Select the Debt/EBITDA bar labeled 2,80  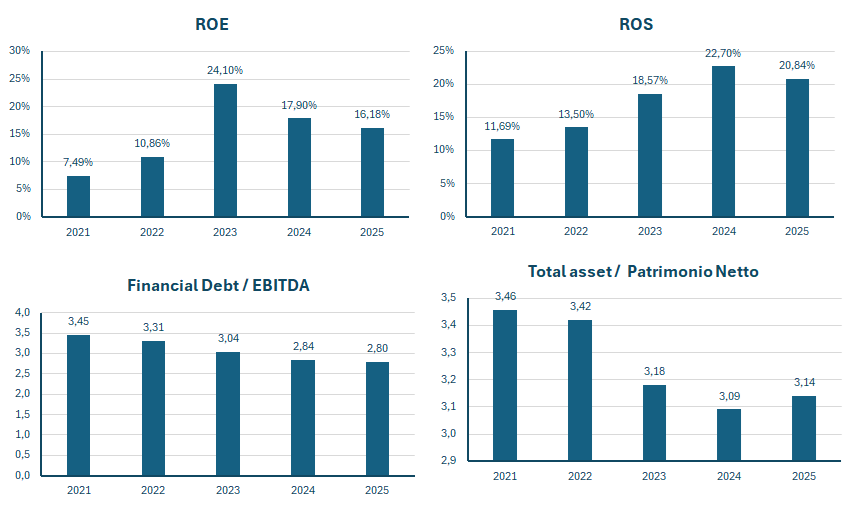378,419
